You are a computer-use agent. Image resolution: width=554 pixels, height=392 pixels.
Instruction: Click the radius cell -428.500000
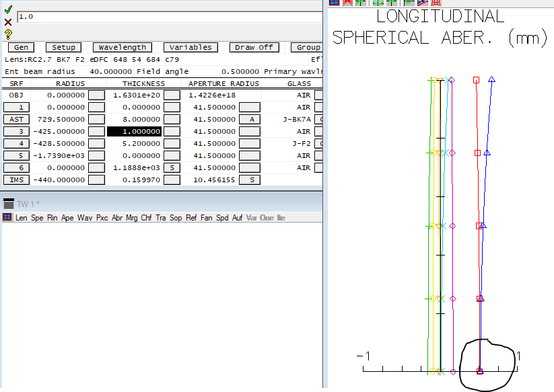coord(59,144)
